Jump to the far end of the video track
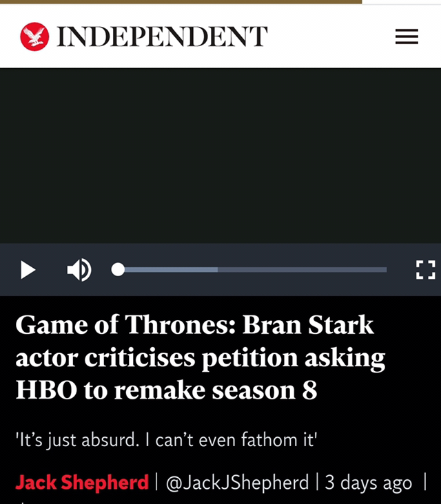441x504 pixels. [x=385, y=270]
